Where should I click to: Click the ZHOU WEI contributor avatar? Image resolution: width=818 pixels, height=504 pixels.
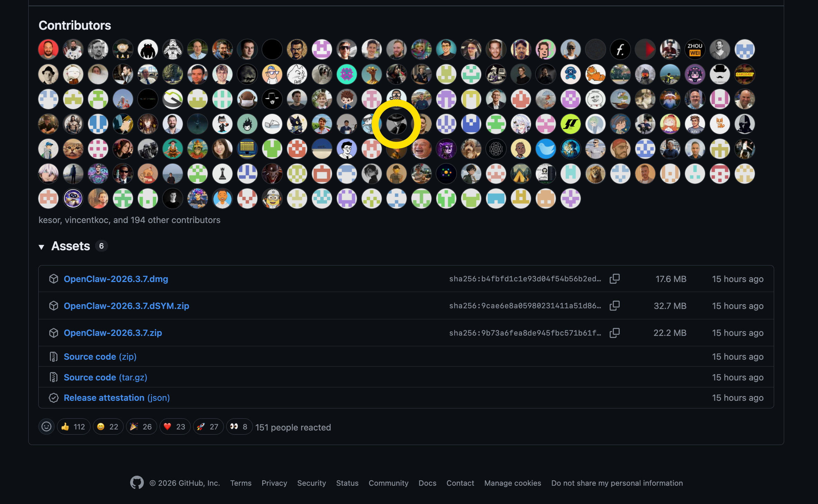pos(695,49)
